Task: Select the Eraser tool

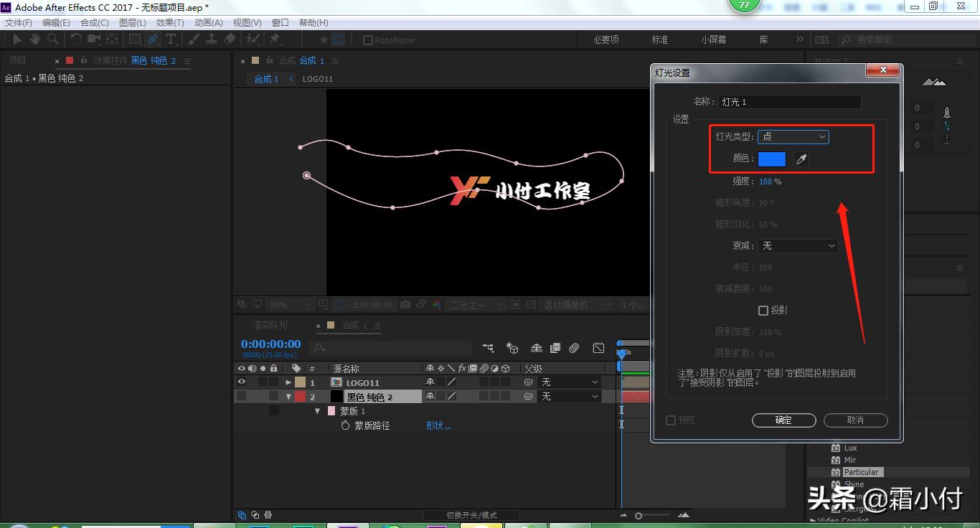Action: 231,39
